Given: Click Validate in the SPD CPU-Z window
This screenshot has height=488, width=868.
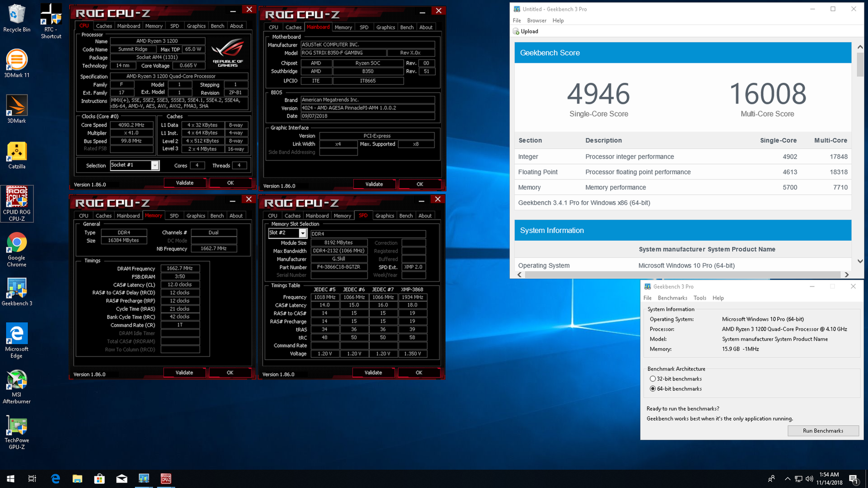Looking at the screenshot, I should (373, 373).
